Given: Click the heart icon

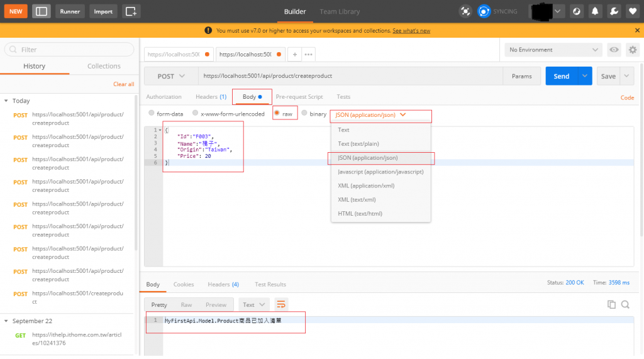Looking at the screenshot, I should pos(633,11).
